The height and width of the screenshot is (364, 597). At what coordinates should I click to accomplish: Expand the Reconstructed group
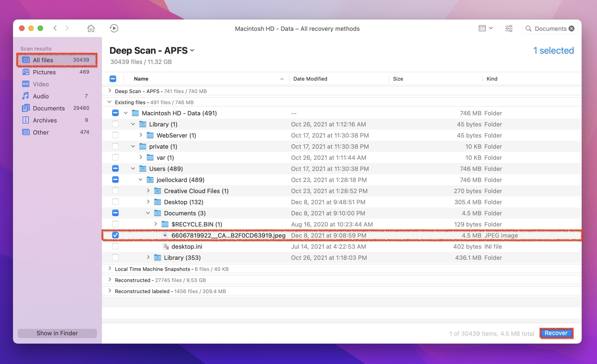pyautogui.click(x=110, y=280)
